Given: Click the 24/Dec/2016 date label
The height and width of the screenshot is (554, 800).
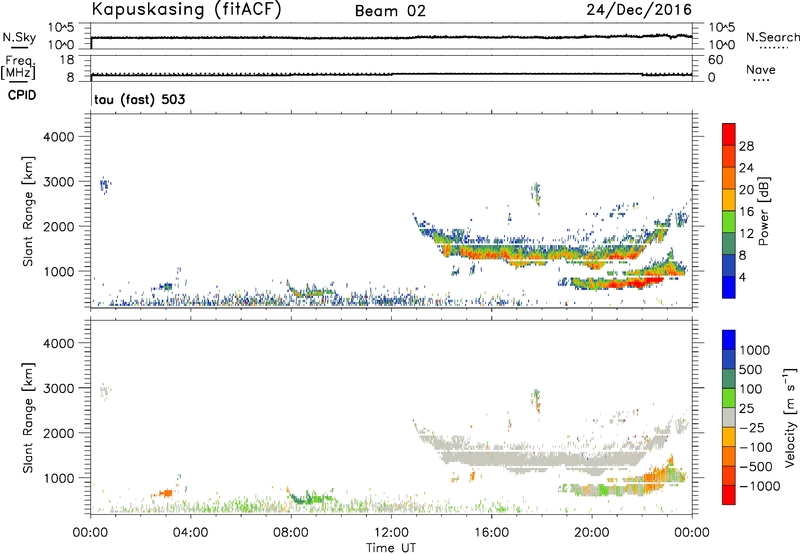Looking at the screenshot, I should [639, 10].
